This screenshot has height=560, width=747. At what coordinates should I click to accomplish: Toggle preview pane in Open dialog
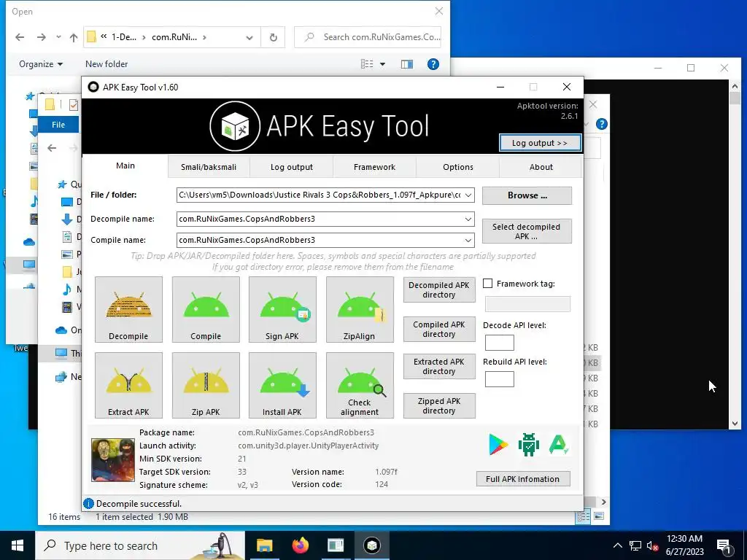click(x=407, y=64)
